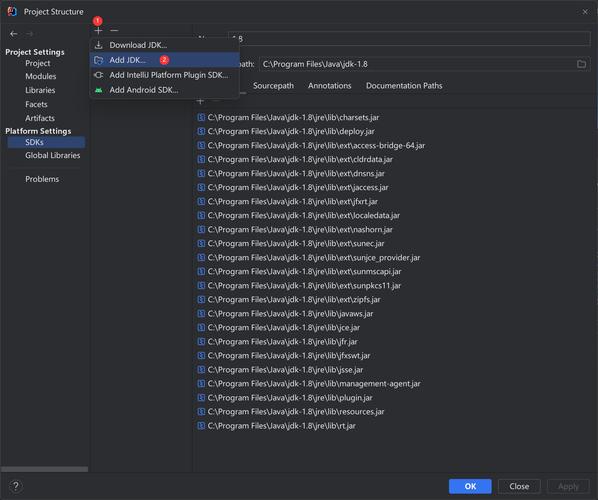598x500 pixels.
Task: Select the jfr.jar entry
Action: (277, 342)
